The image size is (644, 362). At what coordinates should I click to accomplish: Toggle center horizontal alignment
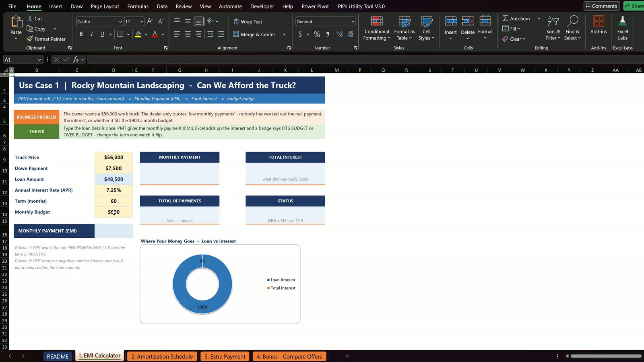188,34
